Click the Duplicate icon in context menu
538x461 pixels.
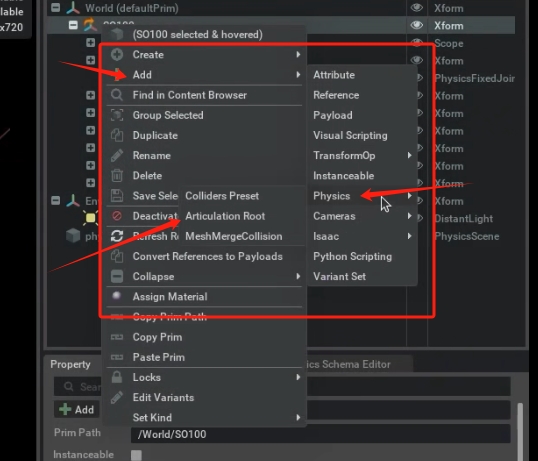point(117,135)
